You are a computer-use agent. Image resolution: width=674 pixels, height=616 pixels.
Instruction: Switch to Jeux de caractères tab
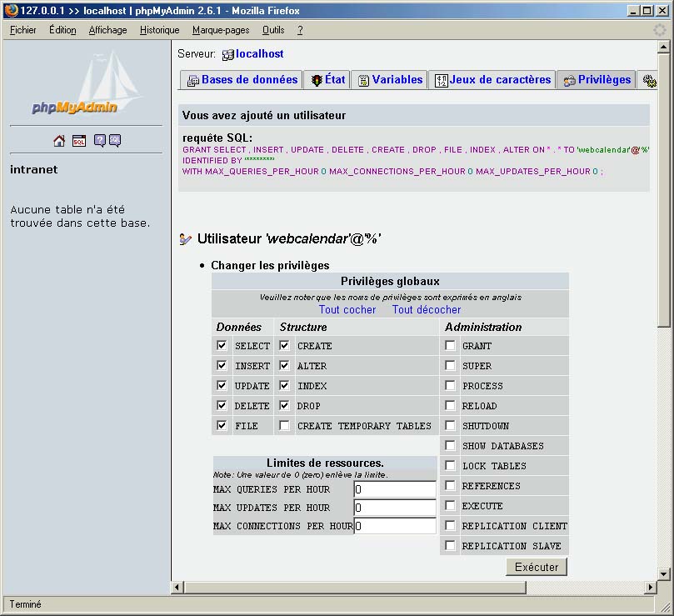click(x=492, y=80)
